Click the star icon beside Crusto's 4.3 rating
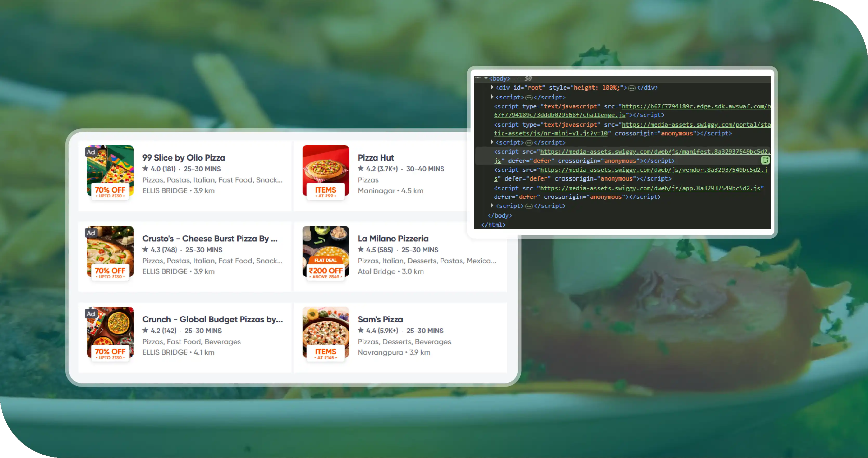This screenshot has height=458, width=868. point(145,249)
